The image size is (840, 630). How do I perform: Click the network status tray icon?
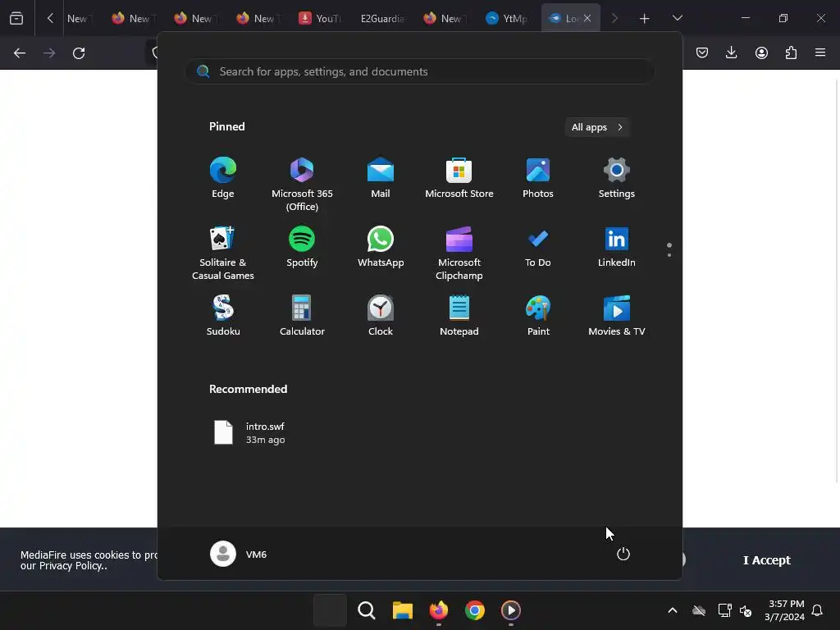pos(724,610)
